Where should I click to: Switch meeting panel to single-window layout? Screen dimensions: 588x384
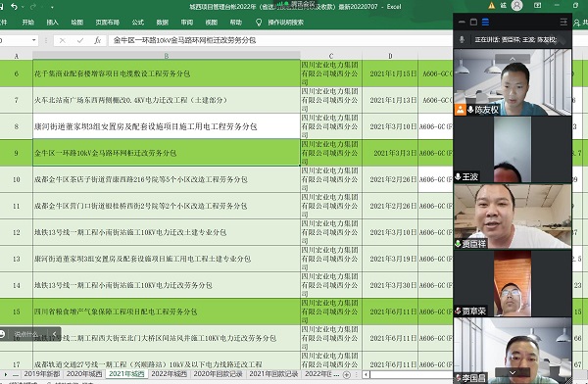click(x=473, y=23)
